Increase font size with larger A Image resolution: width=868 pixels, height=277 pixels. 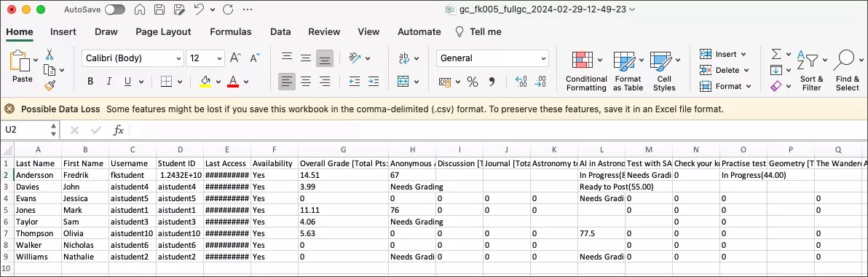[235, 58]
